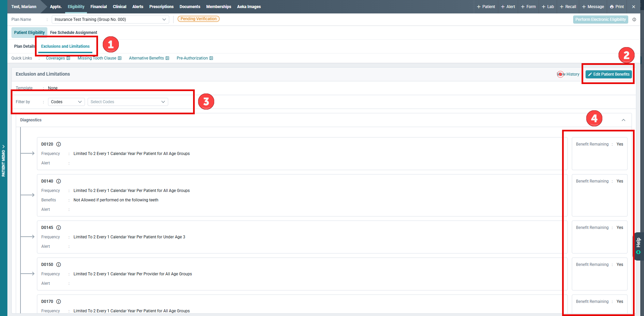Switch to the Financial tab

point(99,7)
